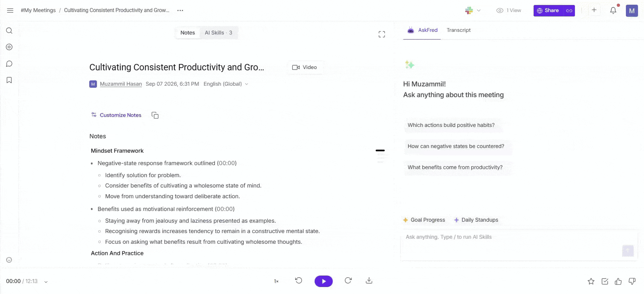The width and height of the screenshot is (644, 294).
Task: Open the comments icon in sidebar
Action: 9,64
